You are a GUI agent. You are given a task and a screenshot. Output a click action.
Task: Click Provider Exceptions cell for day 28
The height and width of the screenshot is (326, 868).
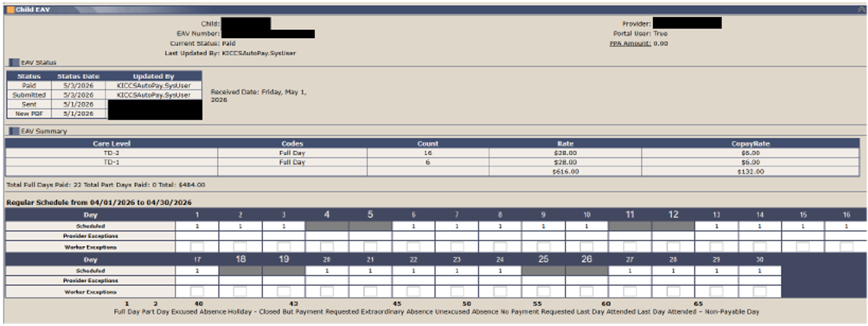coord(673,280)
